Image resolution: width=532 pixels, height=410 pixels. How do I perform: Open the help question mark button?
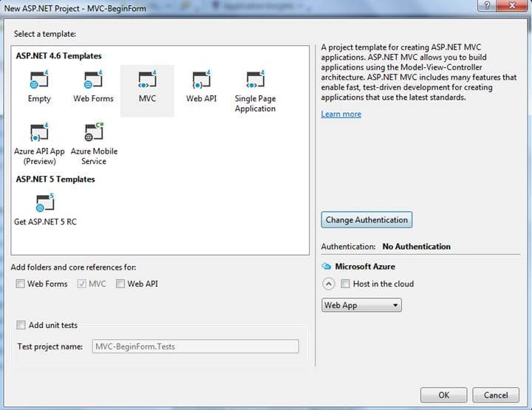[x=487, y=5]
